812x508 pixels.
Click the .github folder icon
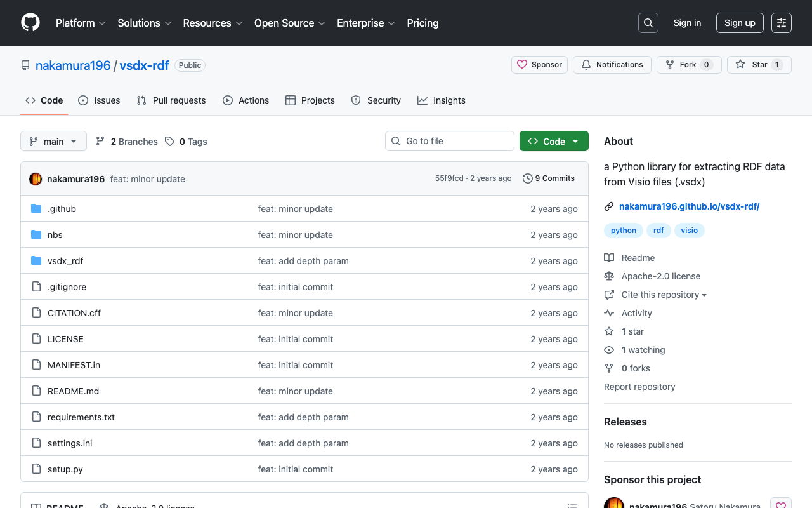pos(36,209)
